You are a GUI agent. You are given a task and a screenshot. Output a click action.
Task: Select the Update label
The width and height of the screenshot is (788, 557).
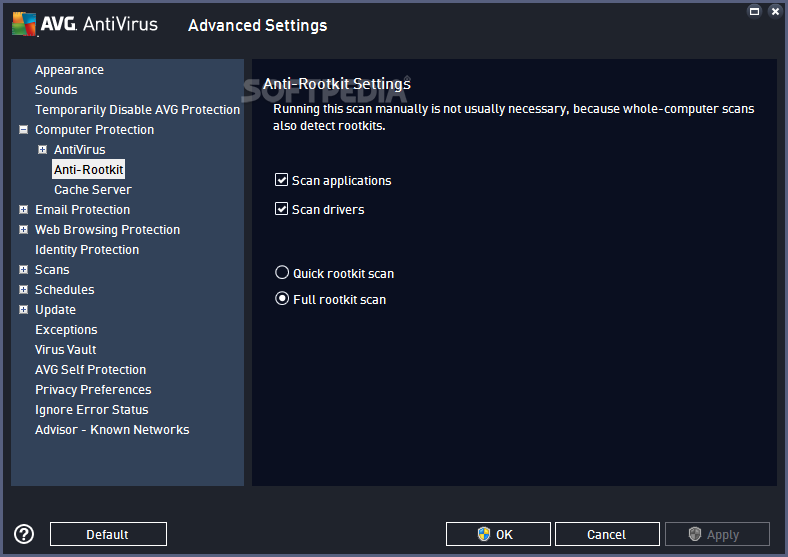point(55,310)
